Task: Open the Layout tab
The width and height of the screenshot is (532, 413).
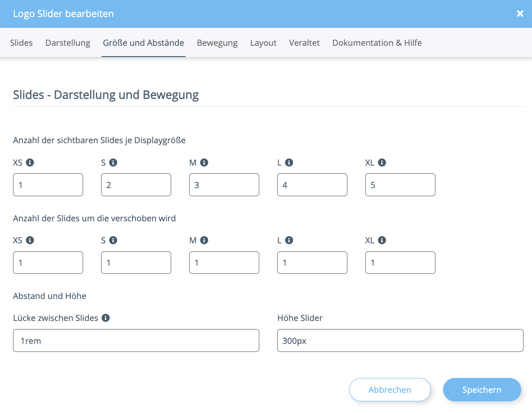Action: pos(263,43)
